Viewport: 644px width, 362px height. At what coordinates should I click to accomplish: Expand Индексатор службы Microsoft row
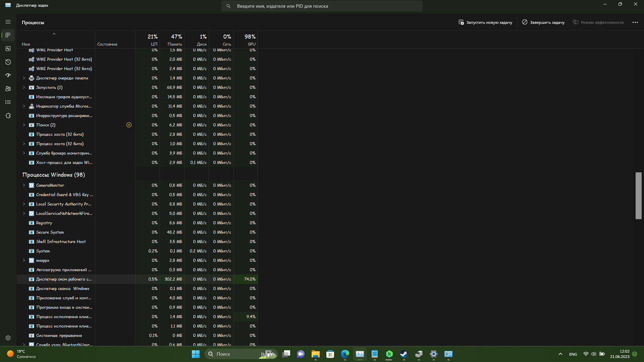coord(24,106)
